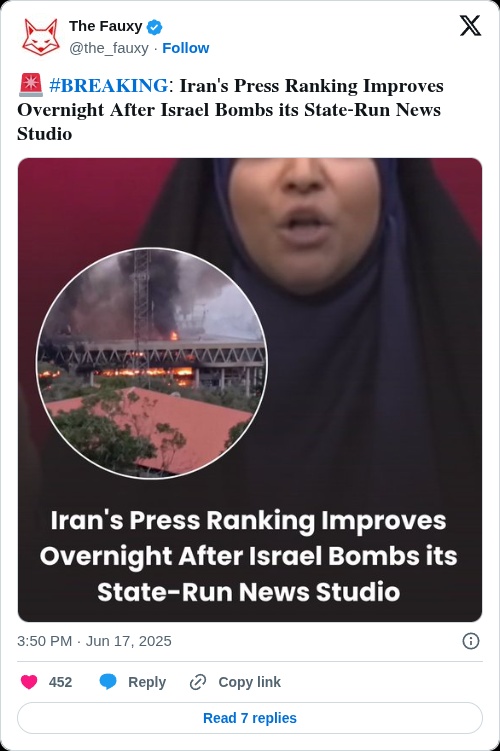
Task: Open the tweet's main image
Action: tap(250, 390)
